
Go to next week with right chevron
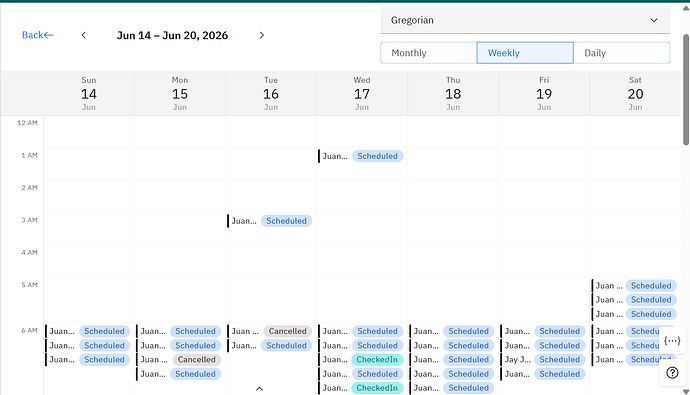coord(261,35)
